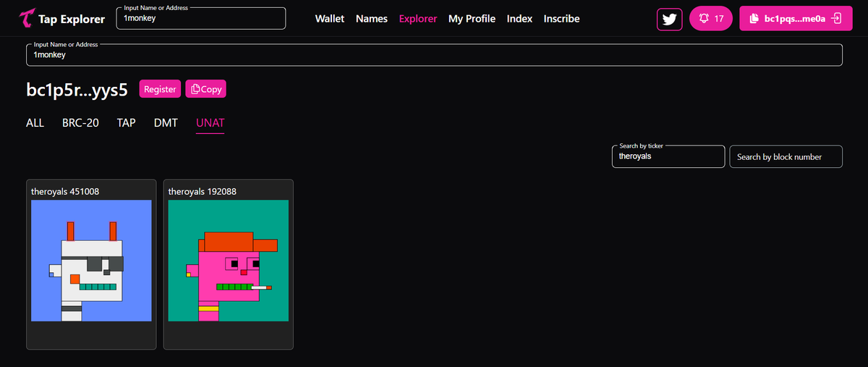Open notifications bell showing 17

click(712, 18)
